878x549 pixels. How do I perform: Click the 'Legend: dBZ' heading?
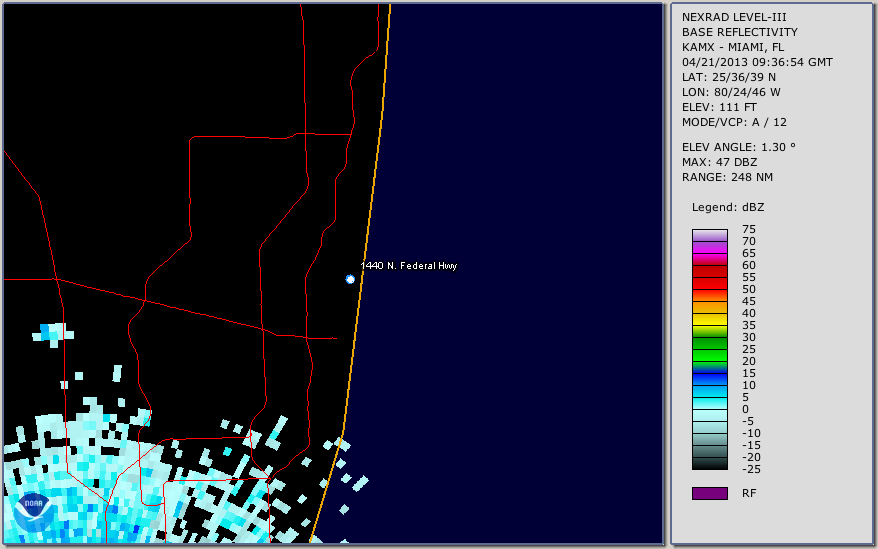(x=728, y=207)
